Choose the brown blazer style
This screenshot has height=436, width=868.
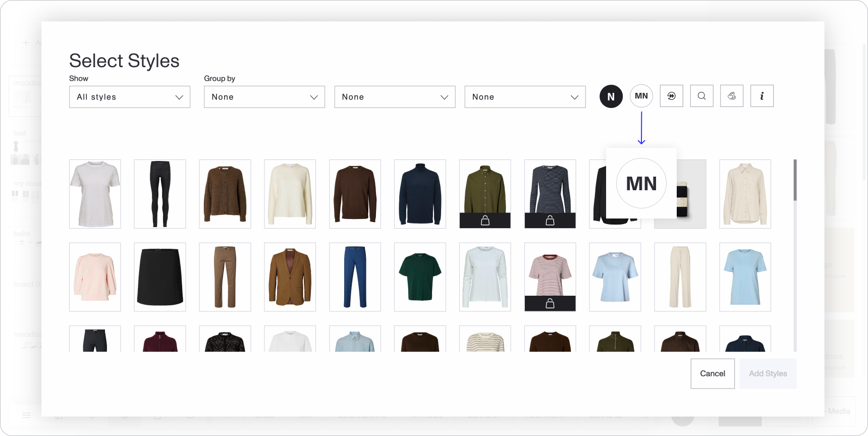pyautogui.click(x=290, y=277)
